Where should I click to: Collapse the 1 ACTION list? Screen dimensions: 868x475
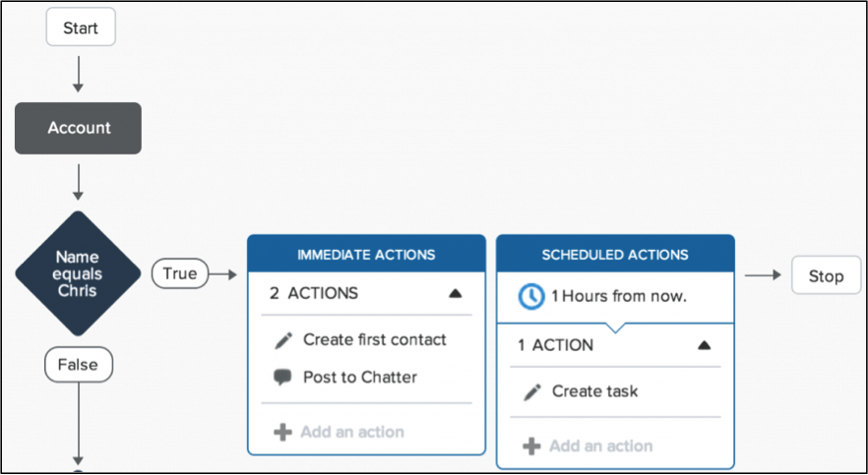click(704, 345)
